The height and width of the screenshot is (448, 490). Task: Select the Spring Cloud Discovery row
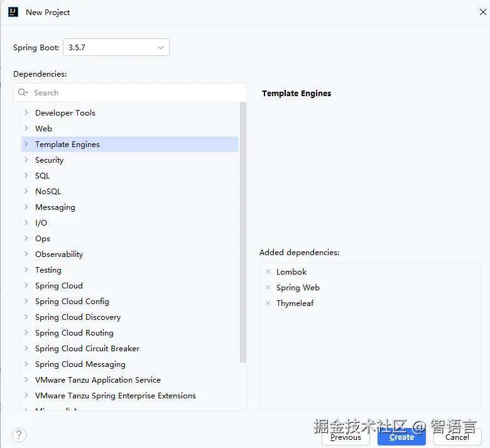[x=130, y=317]
